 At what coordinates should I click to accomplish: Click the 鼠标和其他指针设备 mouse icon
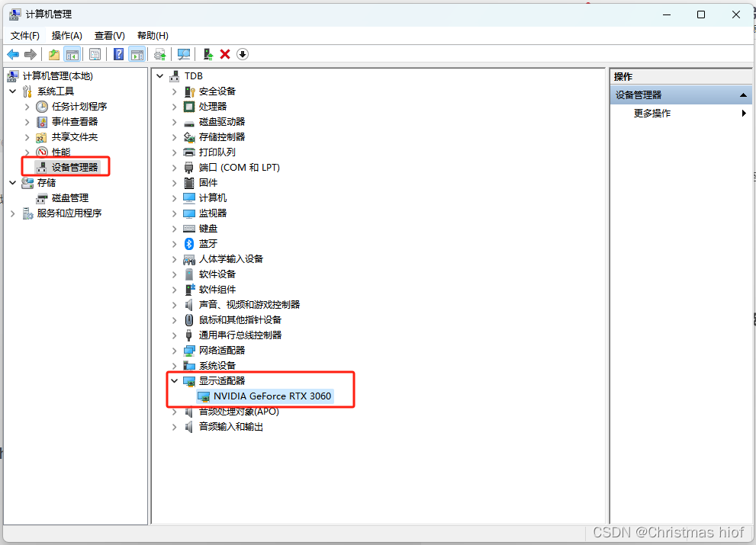(189, 320)
